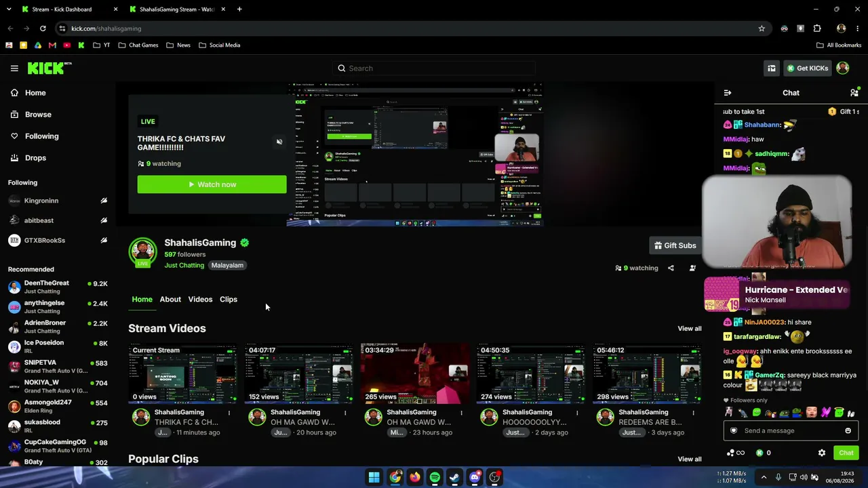Switch to the Videos tab
Screen dimensions: 868x488
[200, 299]
